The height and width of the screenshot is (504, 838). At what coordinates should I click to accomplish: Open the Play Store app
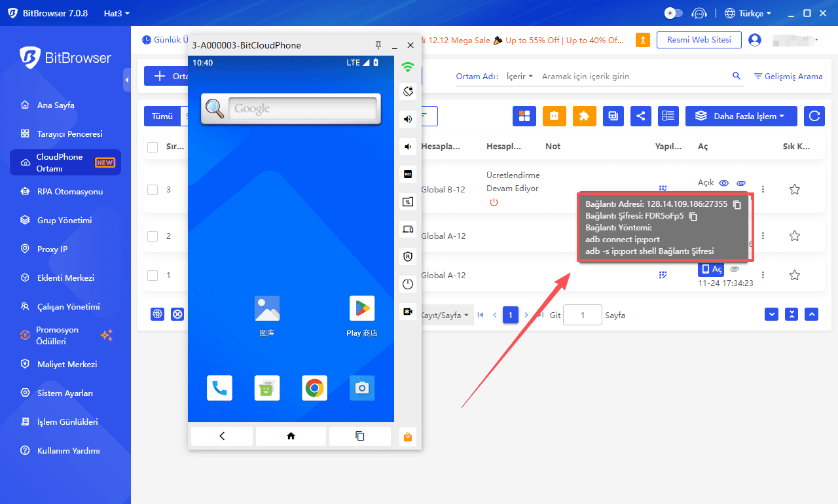point(362,308)
